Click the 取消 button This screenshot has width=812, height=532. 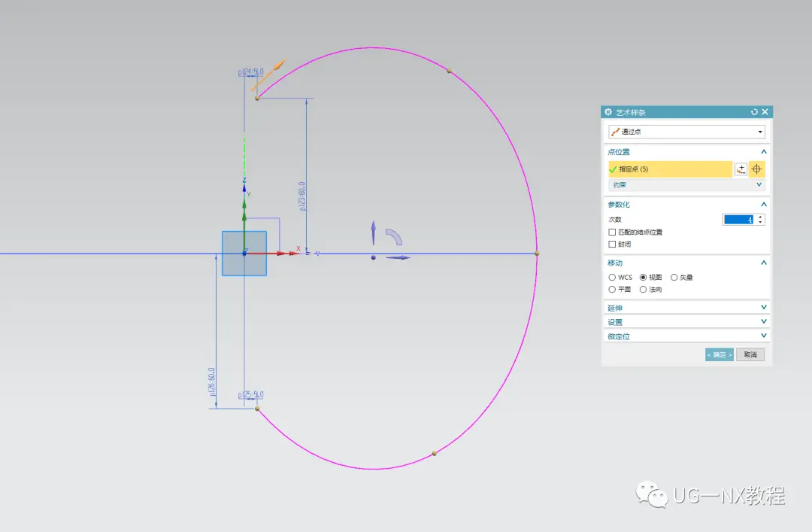[x=750, y=354]
